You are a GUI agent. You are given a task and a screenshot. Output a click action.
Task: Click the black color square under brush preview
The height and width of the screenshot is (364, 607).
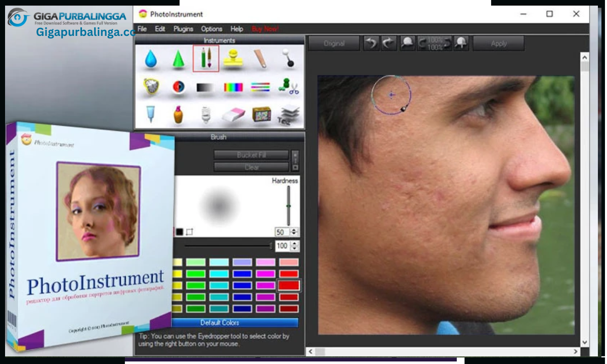[180, 232]
